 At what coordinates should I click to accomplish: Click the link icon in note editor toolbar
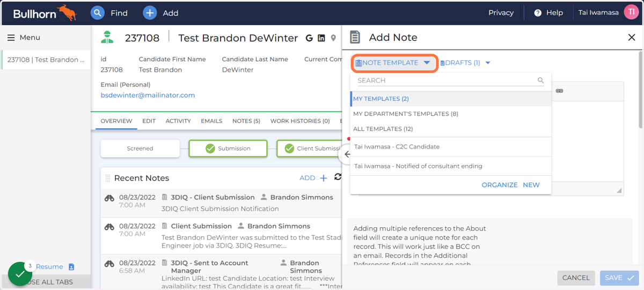(559, 91)
